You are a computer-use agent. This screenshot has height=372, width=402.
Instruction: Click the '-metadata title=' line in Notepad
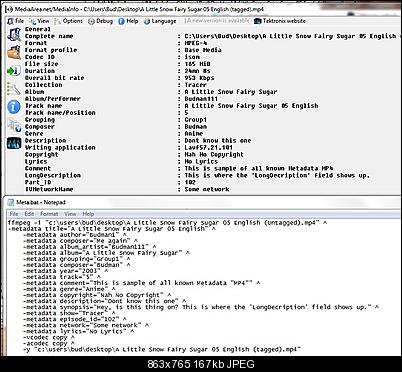(x=112, y=229)
